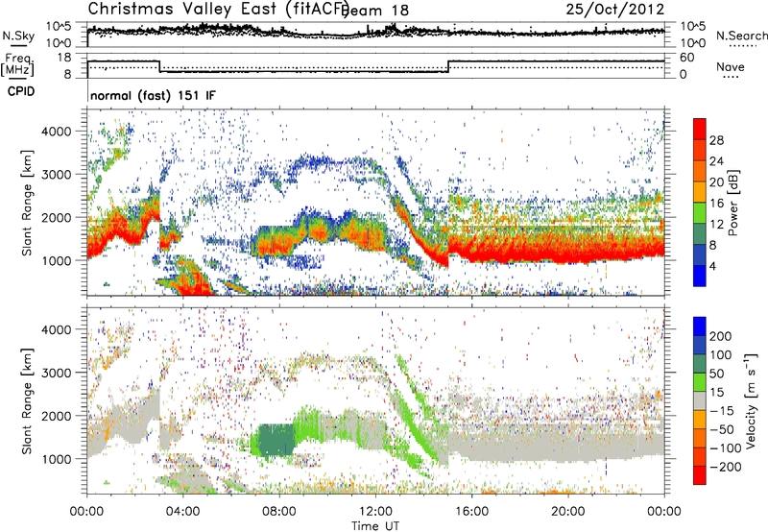Click the 'normal (fast) 151 IF' text
The height and width of the screenshot is (532, 768).
point(153,95)
